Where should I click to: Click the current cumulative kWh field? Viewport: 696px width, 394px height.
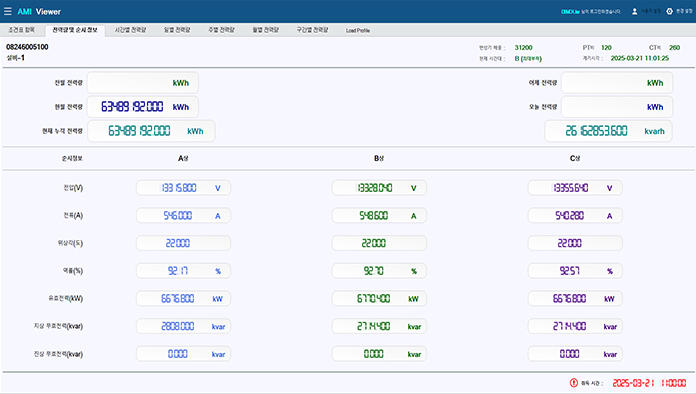(x=151, y=131)
